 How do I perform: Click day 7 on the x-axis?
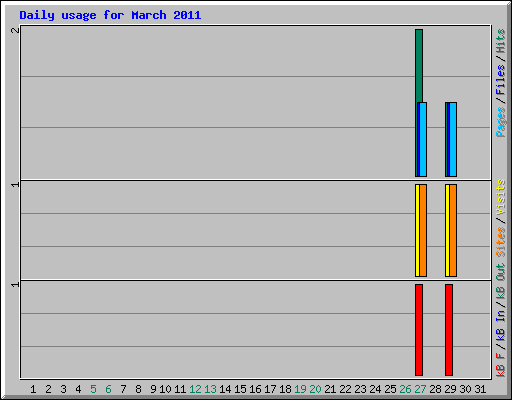[x=123, y=389]
